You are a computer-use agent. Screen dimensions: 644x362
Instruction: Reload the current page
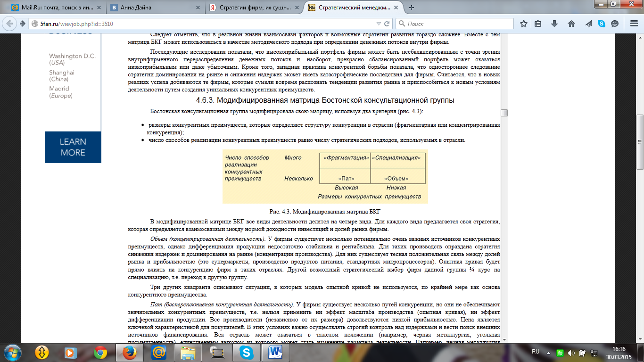coord(387,24)
